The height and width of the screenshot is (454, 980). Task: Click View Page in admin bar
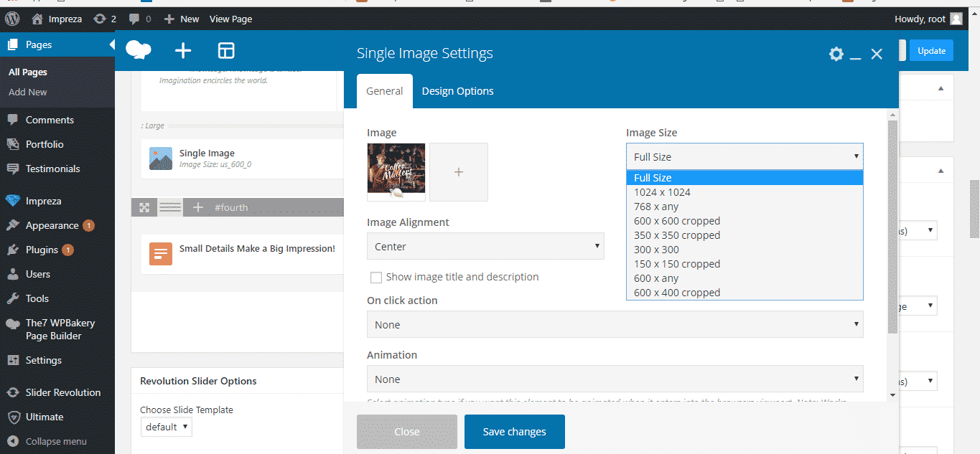(x=230, y=19)
